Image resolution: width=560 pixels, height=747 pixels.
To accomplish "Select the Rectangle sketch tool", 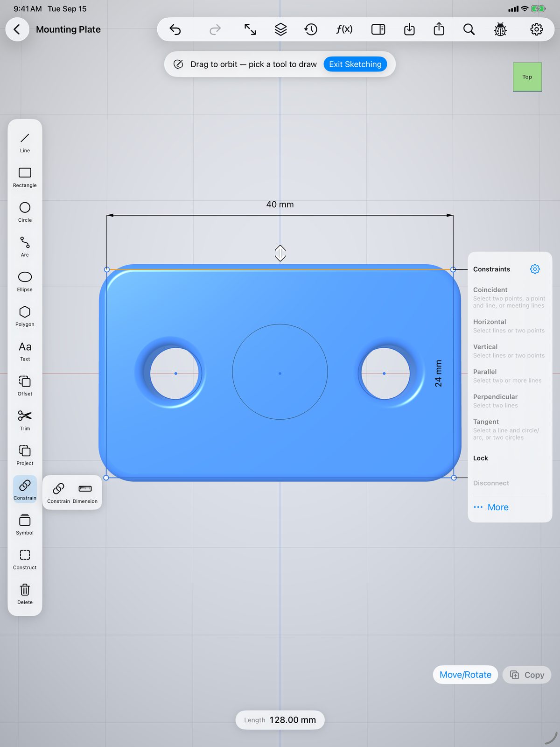I will coord(25,177).
